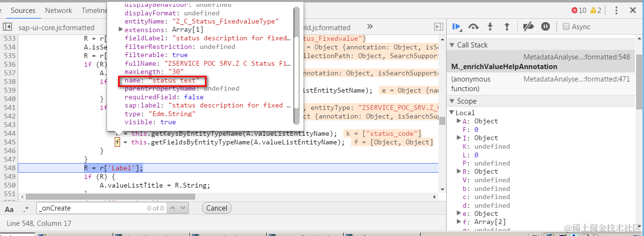Viewport: 644px width, 236px height.
Task: Enable the Async checkbox
Action: [566, 27]
